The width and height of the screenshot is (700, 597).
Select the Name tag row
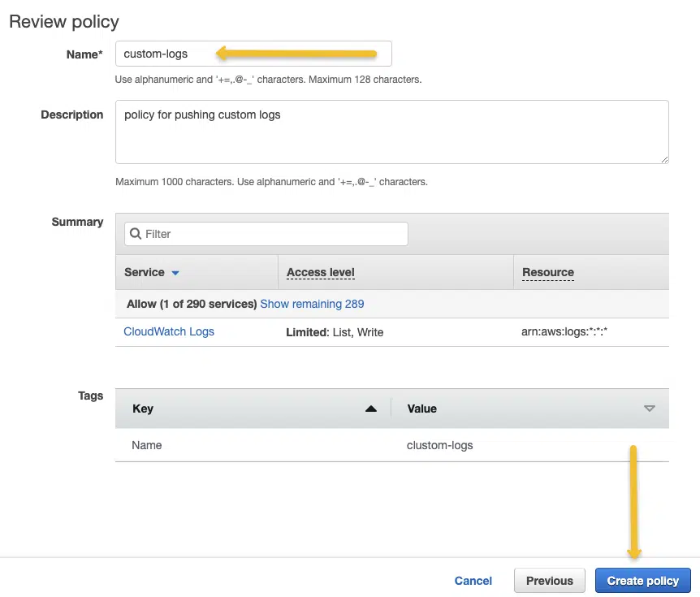392,445
